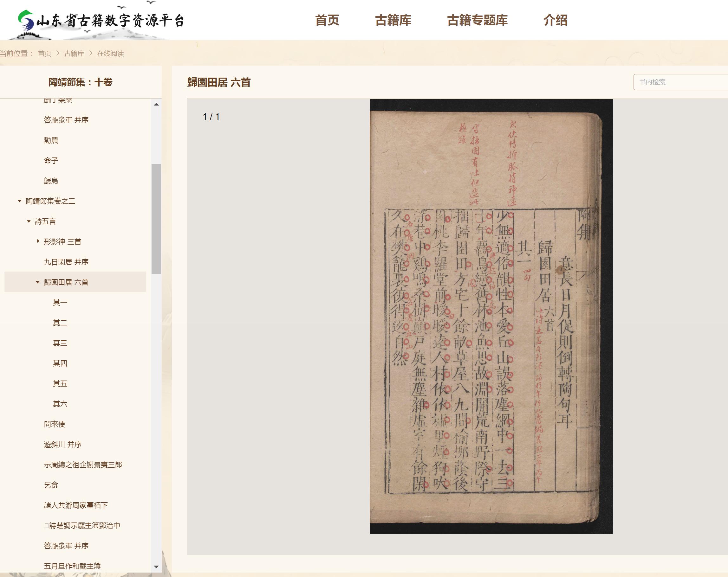Open the 古籍专题库 navigation menu

pyautogui.click(x=478, y=20)
